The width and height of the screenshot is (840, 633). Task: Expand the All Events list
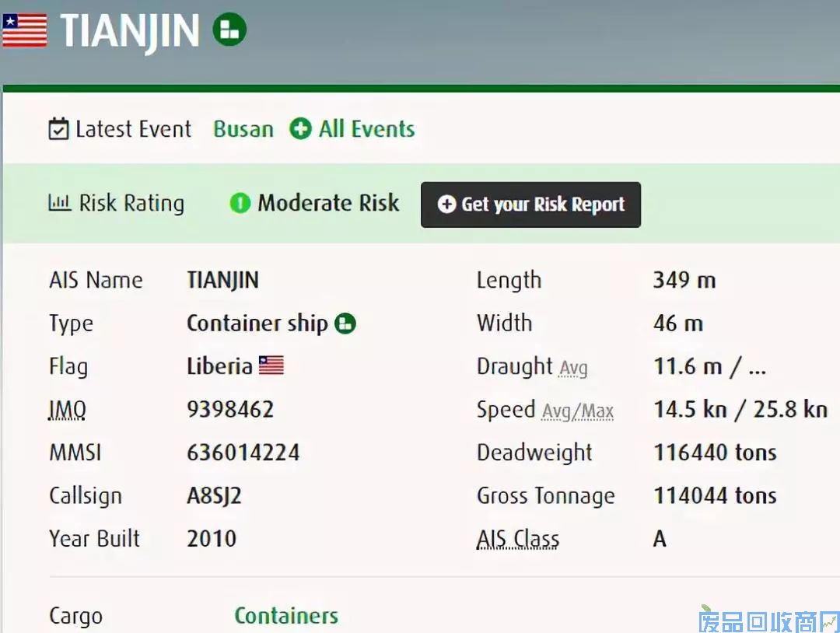click(366, 129)
